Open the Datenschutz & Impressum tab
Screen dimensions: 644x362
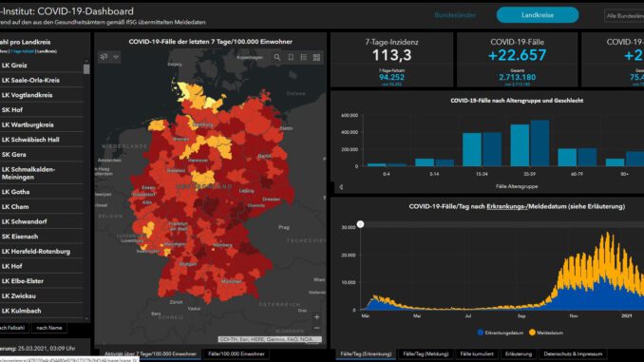[x=573, y=353]
